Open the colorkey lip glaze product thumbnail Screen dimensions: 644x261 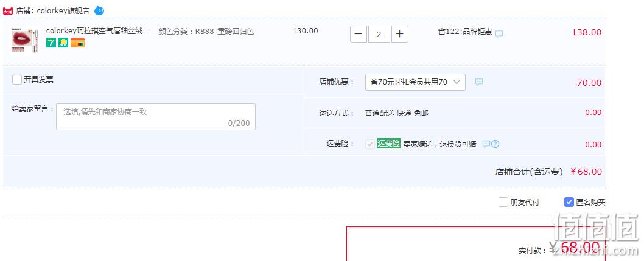pyautogui.click(x=25, y=40)
